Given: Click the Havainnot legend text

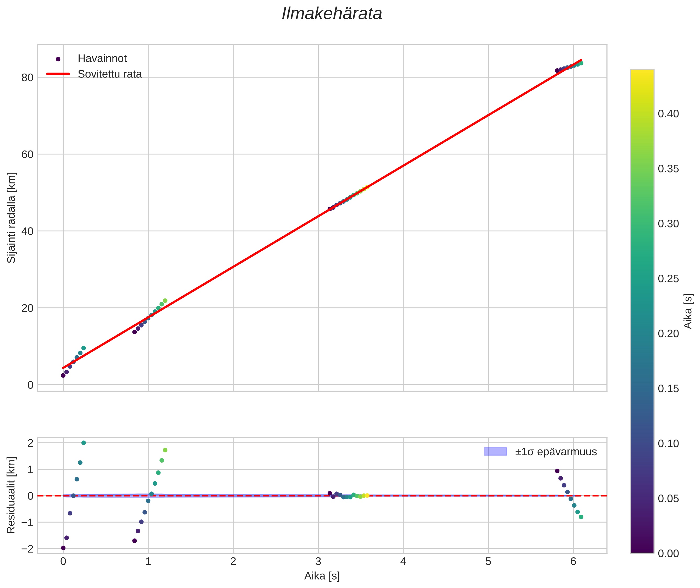Looking at the screenshot, I should click(x=102, y=59).
